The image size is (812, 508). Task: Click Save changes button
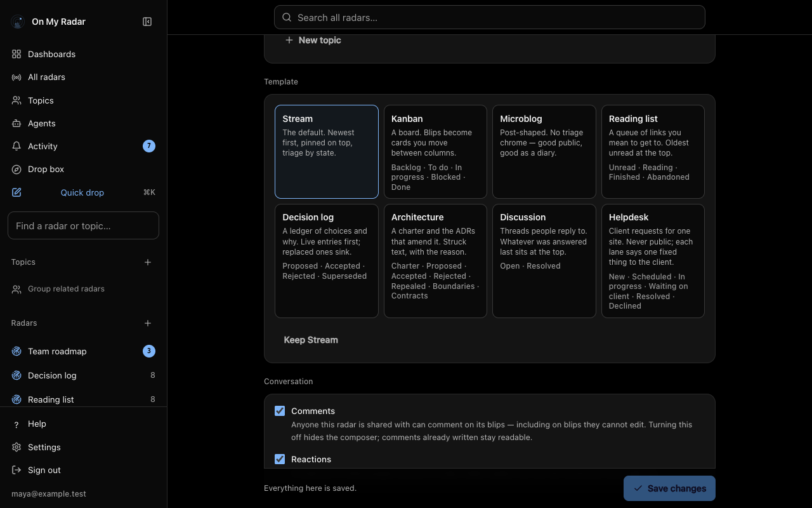coord(669,488)
